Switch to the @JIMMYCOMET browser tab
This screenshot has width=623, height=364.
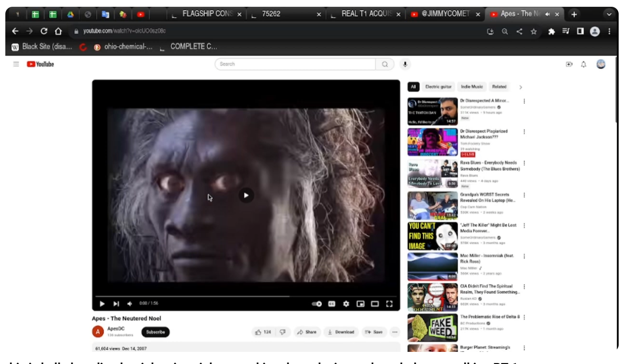coord(446,14)
